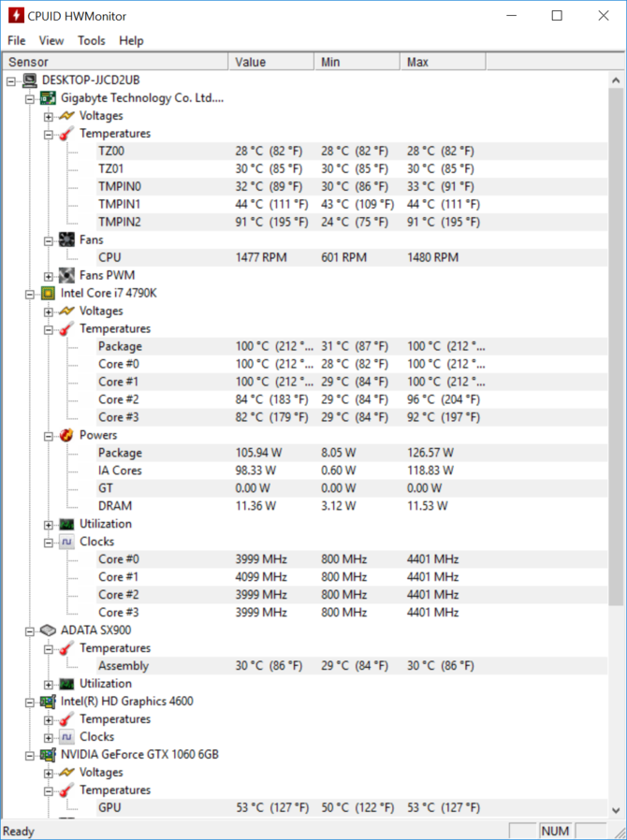Screen dimensions: 627x840
Task: Click the scrollbar down arrow
Action: 617,811
